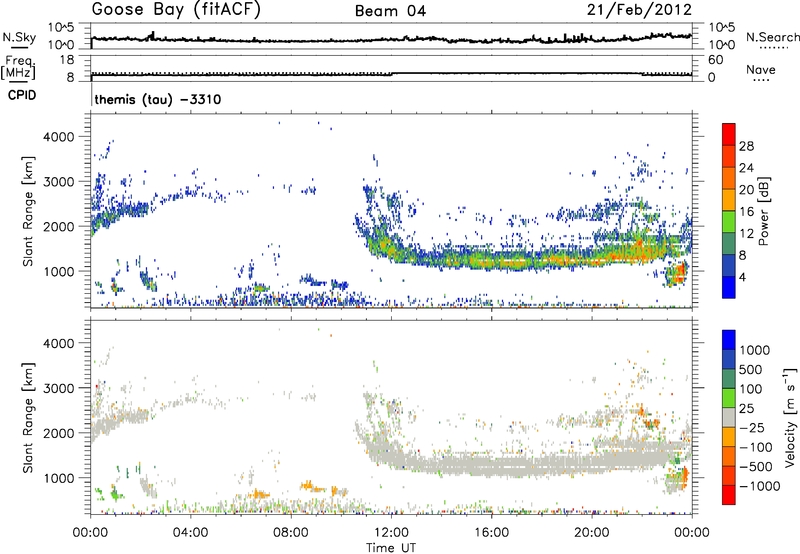Click the '-1000' tick on the Velocity scale
The width and height of the screenshot is (800, 554).
pyautogui.click(x=759, y=486)
